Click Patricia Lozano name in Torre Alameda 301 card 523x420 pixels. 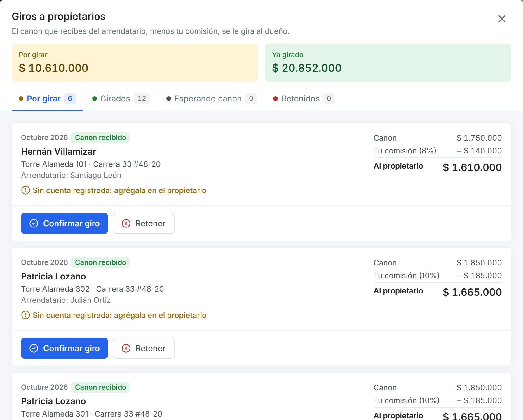pos(53,401)
